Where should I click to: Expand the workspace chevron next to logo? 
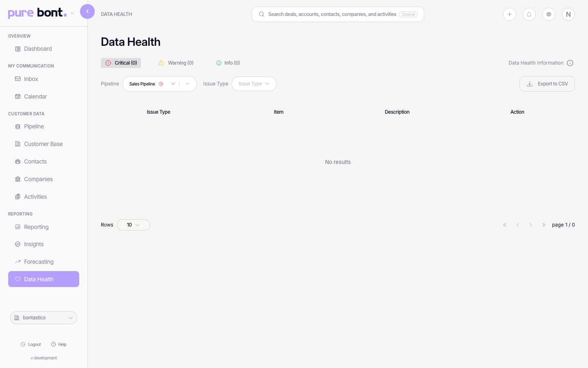point(72,13)
